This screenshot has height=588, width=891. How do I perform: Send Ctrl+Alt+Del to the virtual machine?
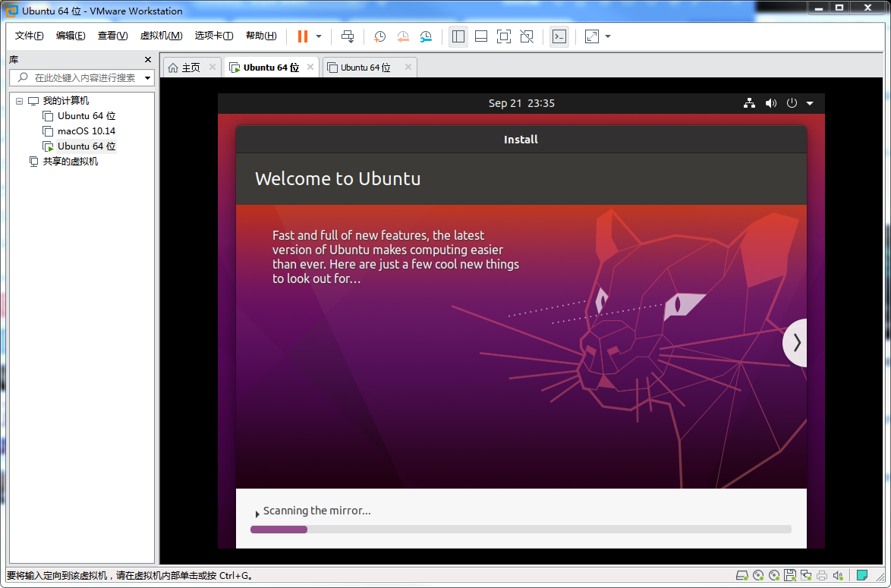[347, 36]
